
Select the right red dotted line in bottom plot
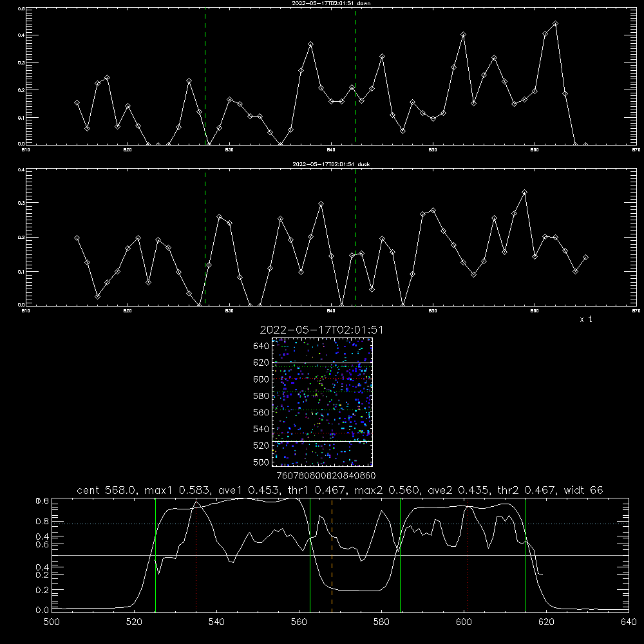pos(468,555)
